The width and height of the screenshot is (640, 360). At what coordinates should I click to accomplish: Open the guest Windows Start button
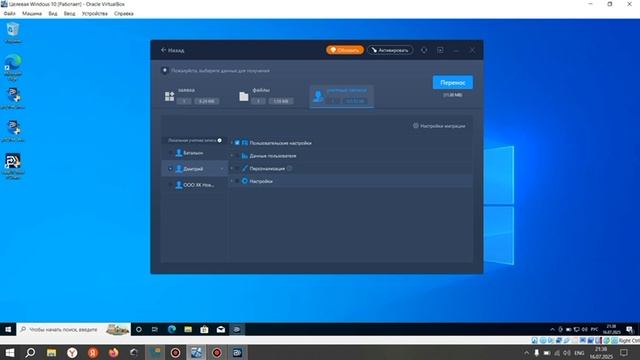coord(8,329)
